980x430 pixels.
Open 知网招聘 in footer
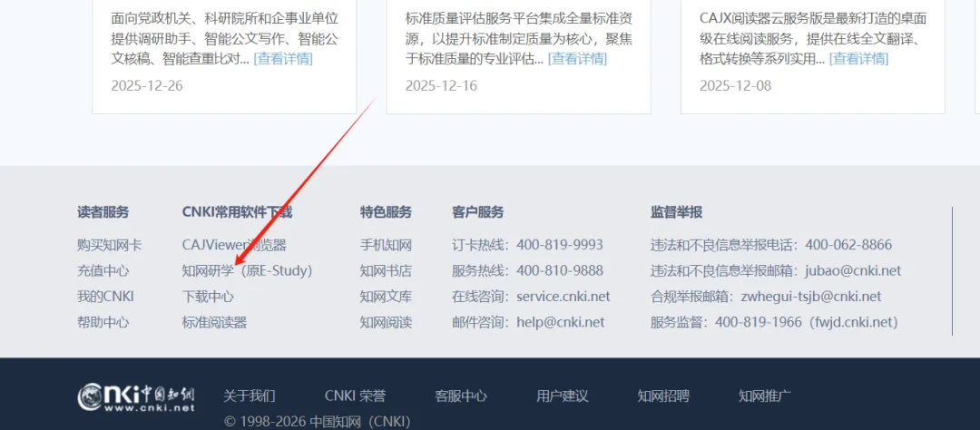pyautogui.click(x=663, y=396)
